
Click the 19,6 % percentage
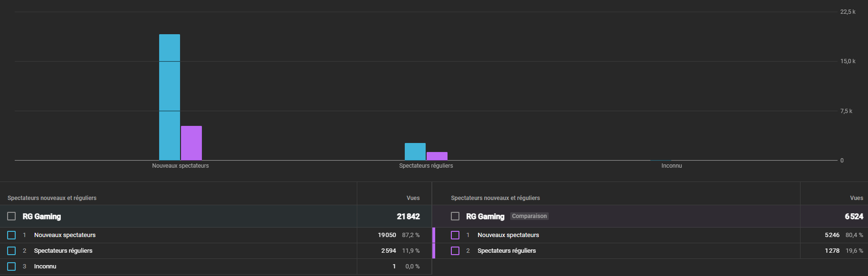[854, 251]
